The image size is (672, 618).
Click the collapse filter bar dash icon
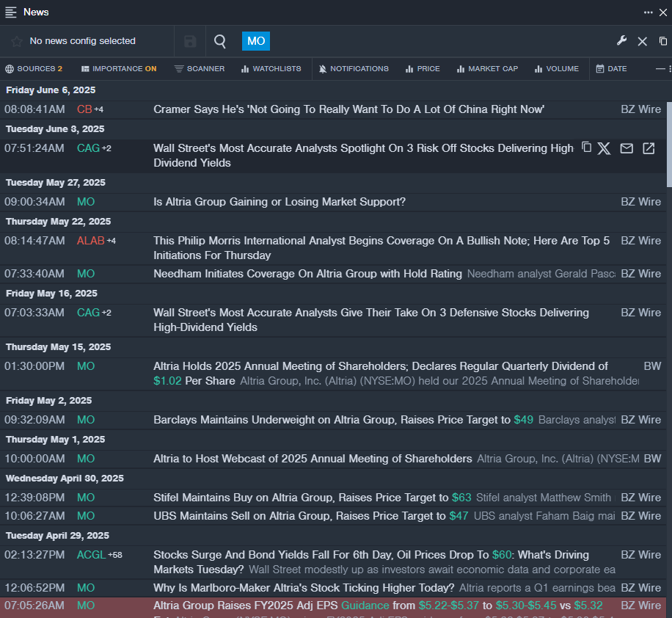[660, 68]
